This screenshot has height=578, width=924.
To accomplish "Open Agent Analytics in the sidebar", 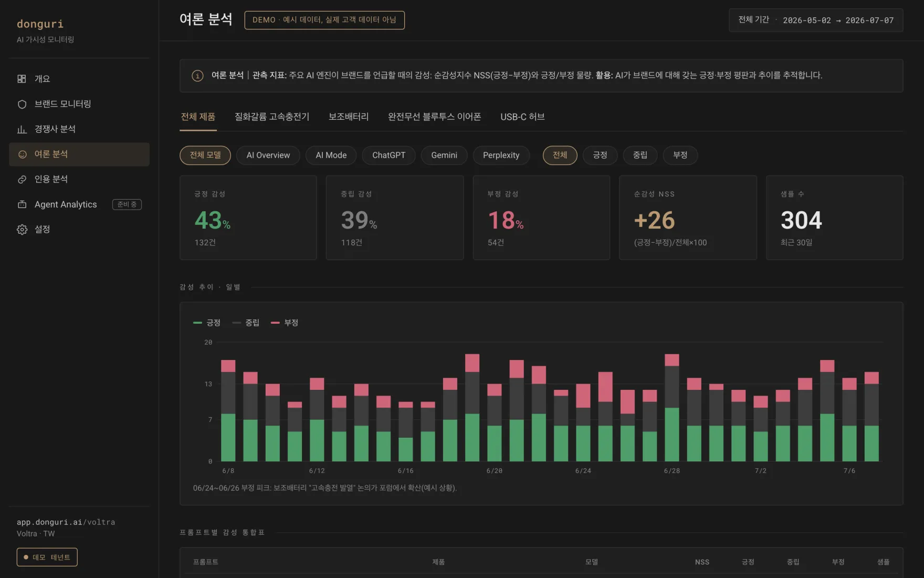I will click(x=79, y=204).
